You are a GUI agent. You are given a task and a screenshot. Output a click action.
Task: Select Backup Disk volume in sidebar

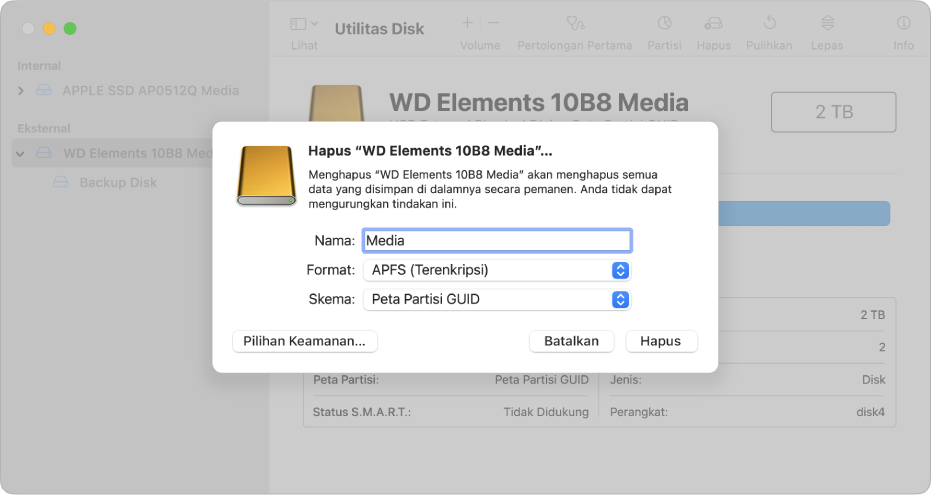[x=118, y=182]
